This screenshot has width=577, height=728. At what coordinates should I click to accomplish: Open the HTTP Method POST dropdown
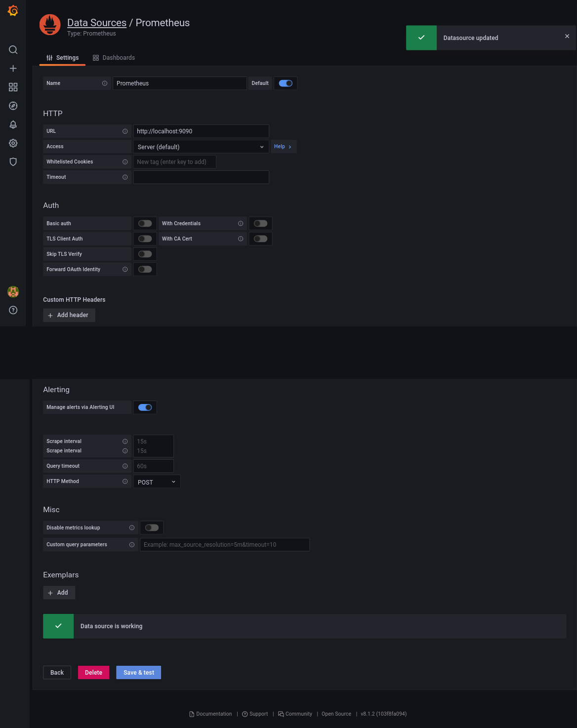157,482
